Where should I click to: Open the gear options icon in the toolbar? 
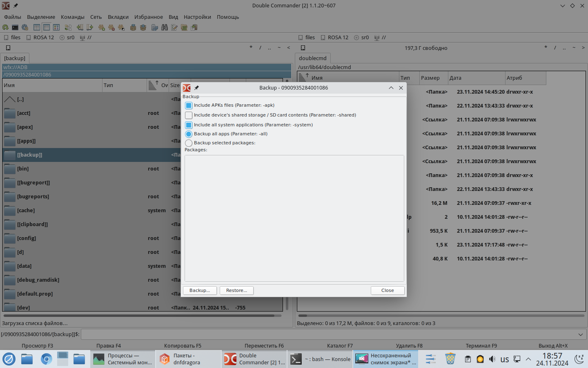click(x=25, y=27)
